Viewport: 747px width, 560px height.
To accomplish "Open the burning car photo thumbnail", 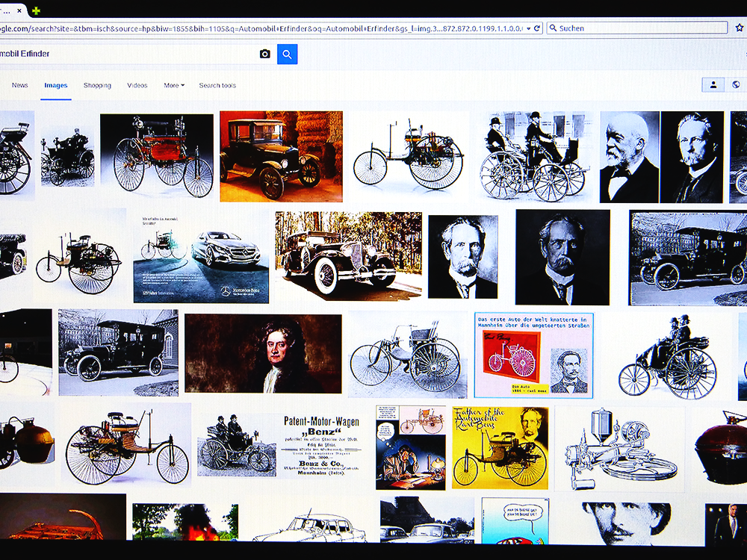I will point(185,522).
